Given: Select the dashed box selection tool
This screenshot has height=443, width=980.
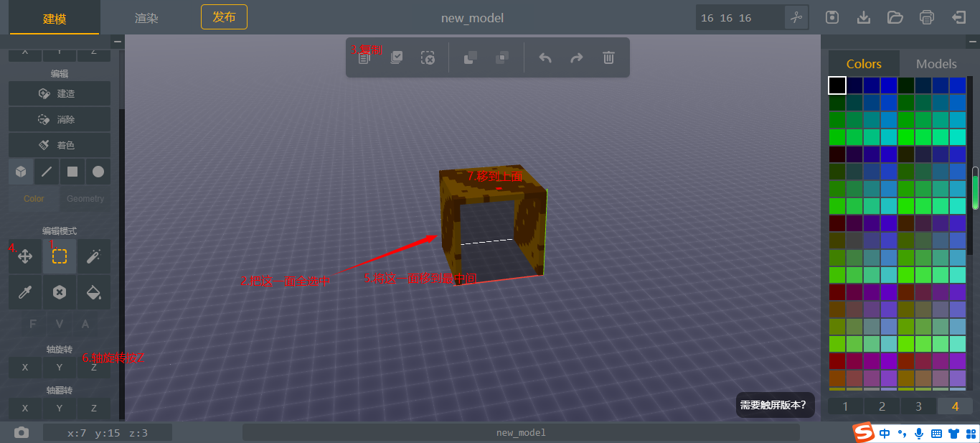Looking at the screenshot, I should pos(60,256).
